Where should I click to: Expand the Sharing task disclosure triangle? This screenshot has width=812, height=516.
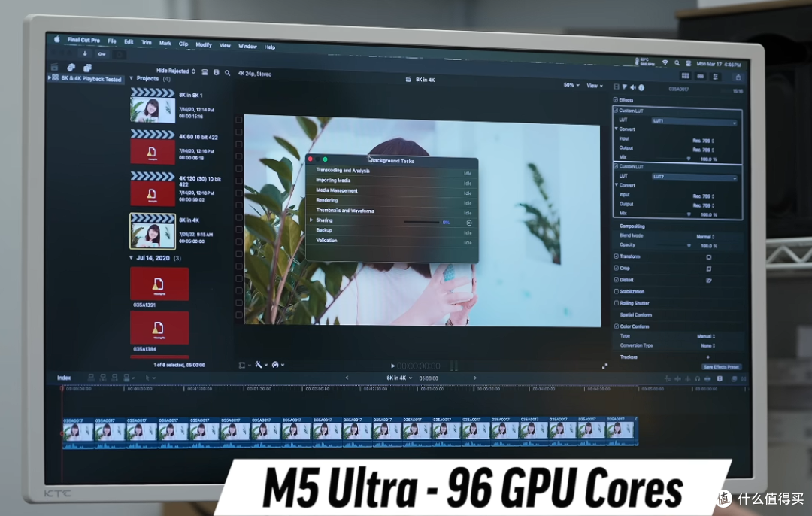tap(311, 220)
